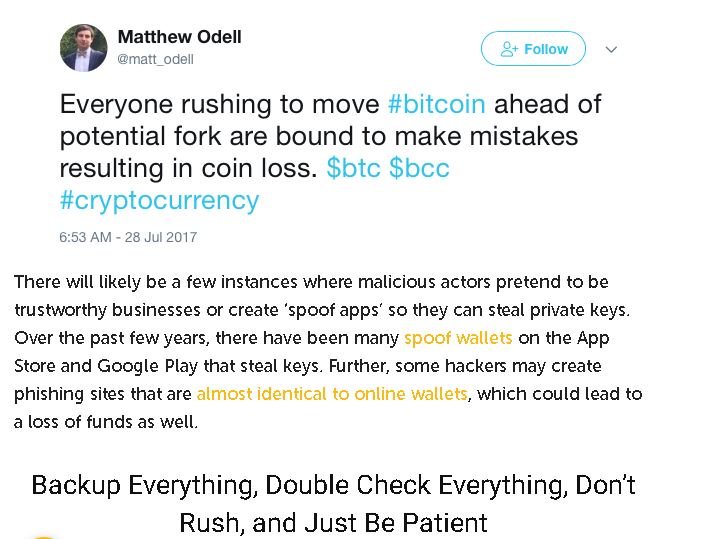The width and height of the screenshot is (707, 539).
Task: Open "almost identical to online wallets" link
Action: click(x=332, y=394)
